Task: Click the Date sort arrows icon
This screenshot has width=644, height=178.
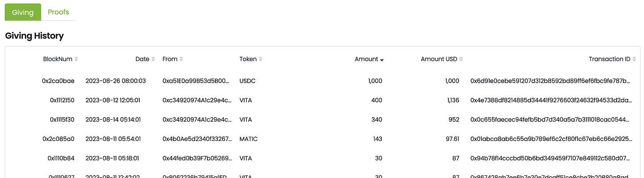Action: (153, 59)
